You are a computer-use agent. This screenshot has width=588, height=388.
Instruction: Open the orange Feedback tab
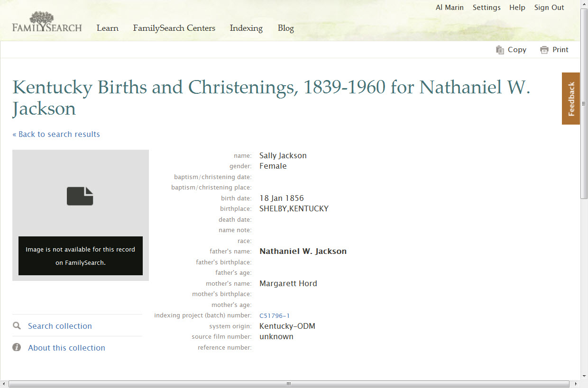click(x=571, y=99)
